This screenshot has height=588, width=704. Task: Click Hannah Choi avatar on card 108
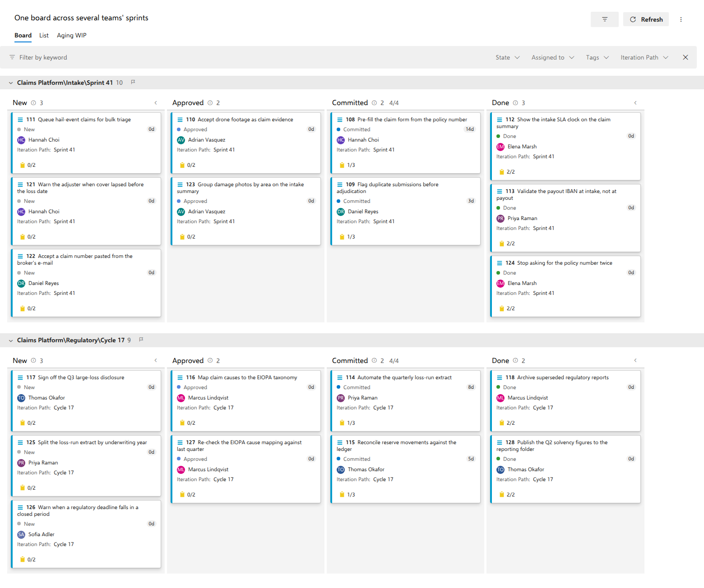(341, 140)
